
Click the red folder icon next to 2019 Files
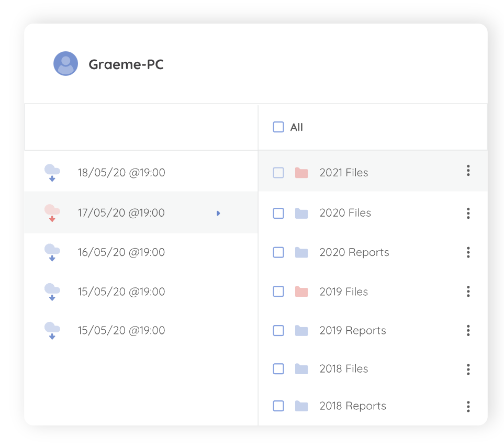[x=302, y=292]
